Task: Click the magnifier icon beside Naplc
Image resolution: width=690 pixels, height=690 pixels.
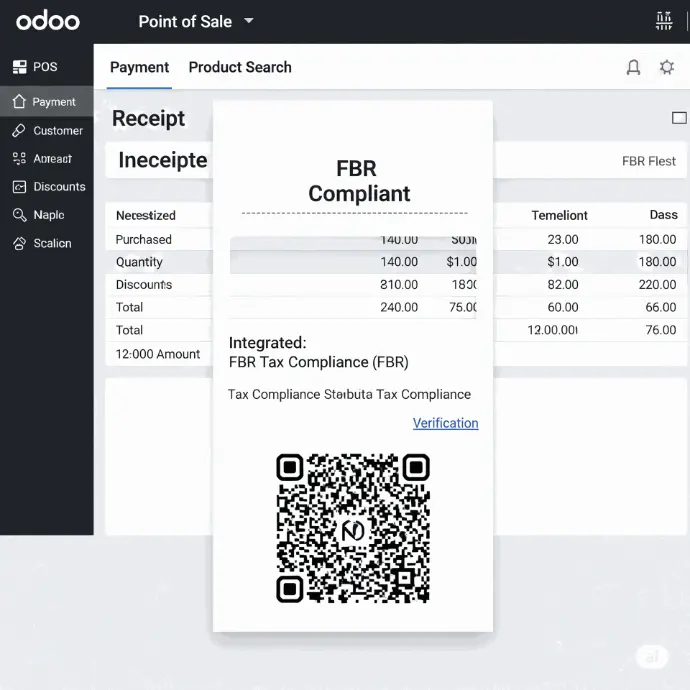Action: click(19, 215)
